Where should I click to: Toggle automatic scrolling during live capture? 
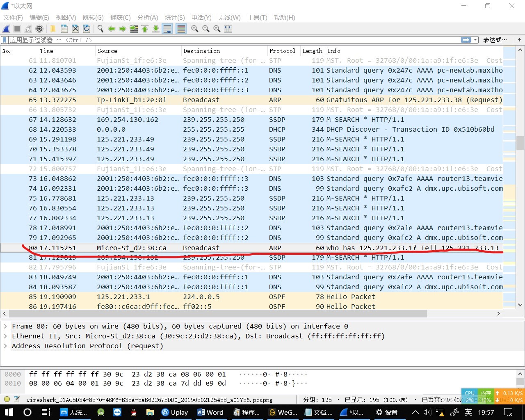click(167, 28)
